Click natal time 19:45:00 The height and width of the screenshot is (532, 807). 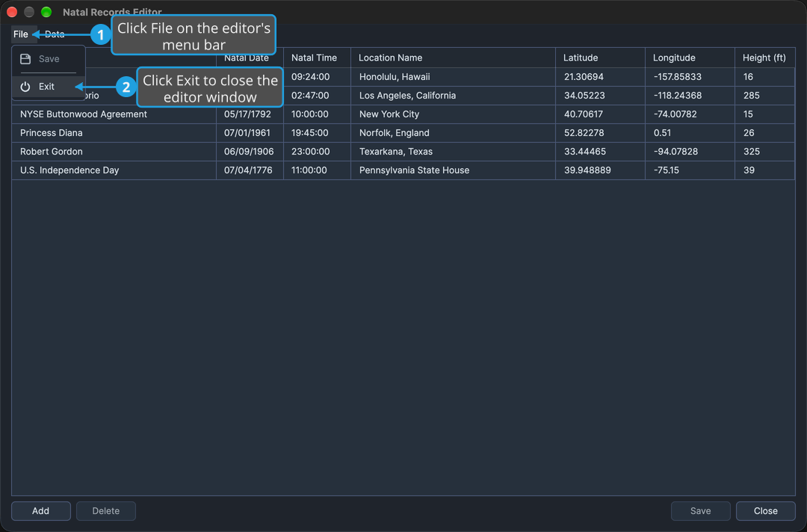click(317, 133)
